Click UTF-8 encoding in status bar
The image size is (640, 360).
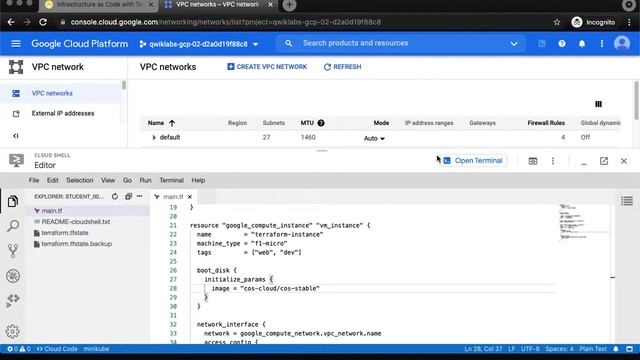530,349
